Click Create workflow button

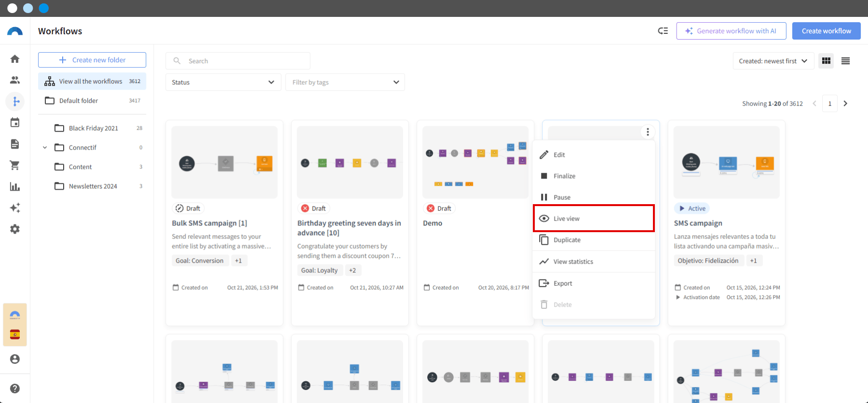[827, 31]
